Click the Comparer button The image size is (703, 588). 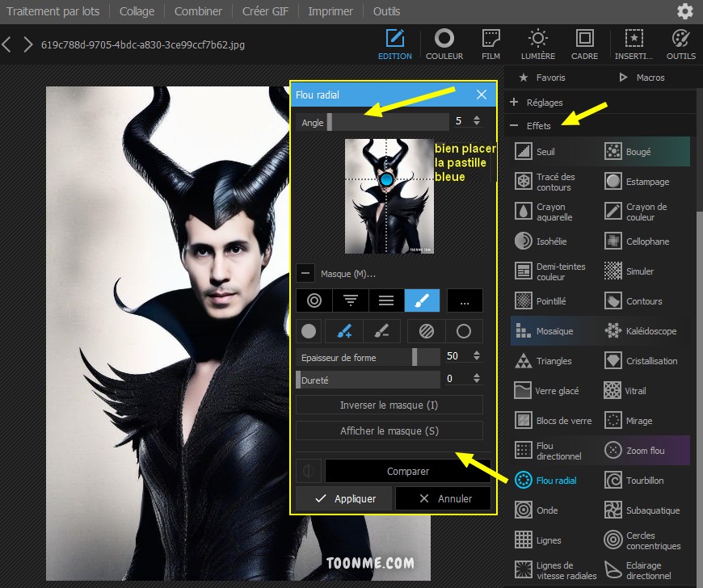(x=408, y=471)
